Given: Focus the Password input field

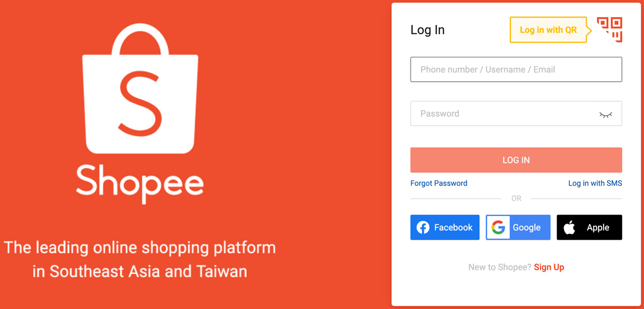Looking at the screenshot, I should pos(516,113).
